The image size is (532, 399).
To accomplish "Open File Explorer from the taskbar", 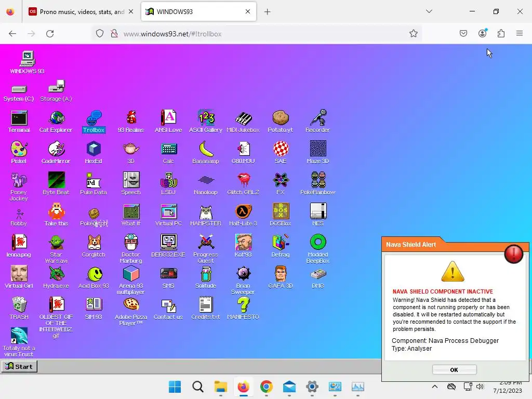I will click(220, 387).
